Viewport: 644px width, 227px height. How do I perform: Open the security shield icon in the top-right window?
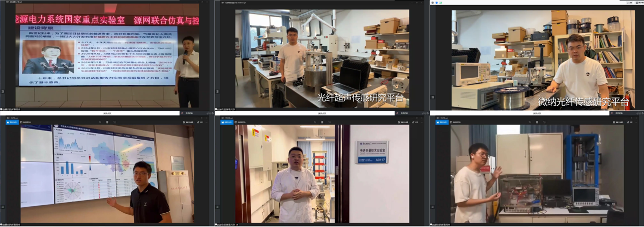click(x=436, y=3)
